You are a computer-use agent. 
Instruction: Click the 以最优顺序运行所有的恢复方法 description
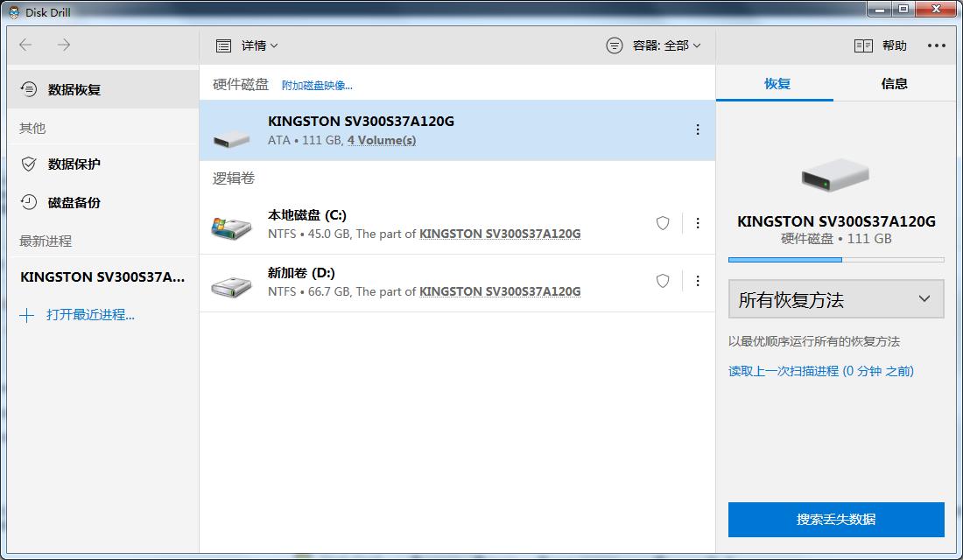(814, 340)
